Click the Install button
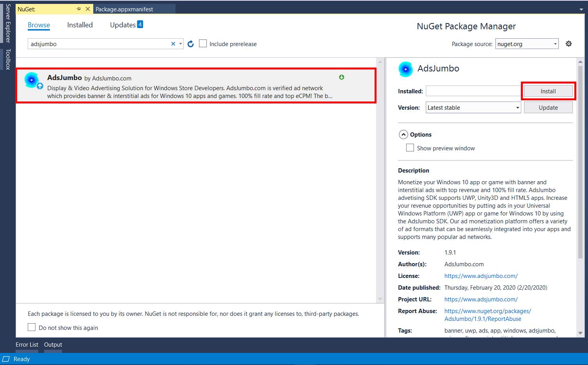This screenshot has width=588, height=365. [548, 91]
